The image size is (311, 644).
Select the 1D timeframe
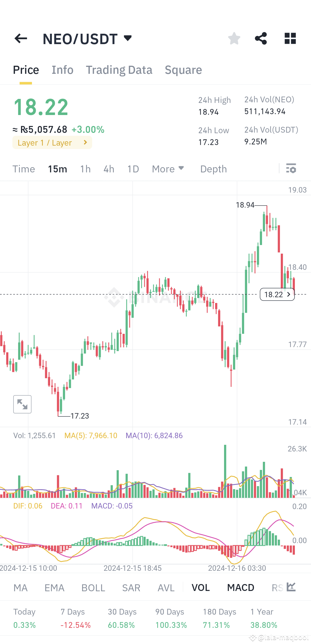coord(133,169)
